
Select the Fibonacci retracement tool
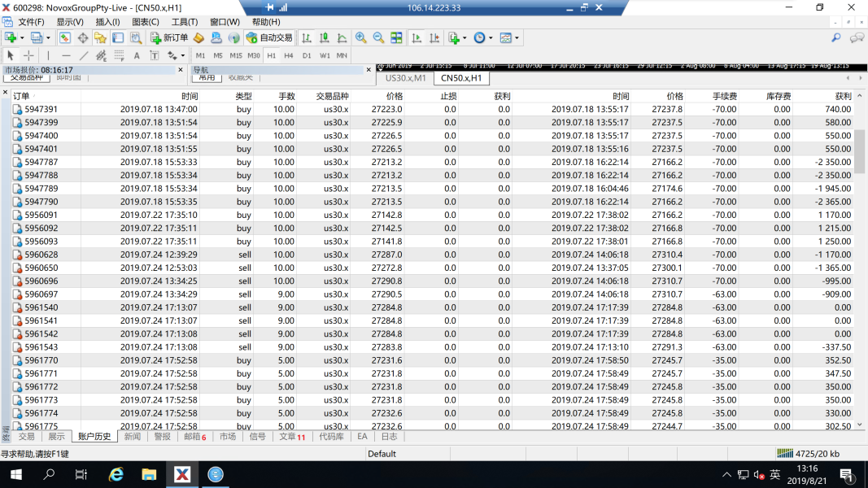click(x=119, y=55)
